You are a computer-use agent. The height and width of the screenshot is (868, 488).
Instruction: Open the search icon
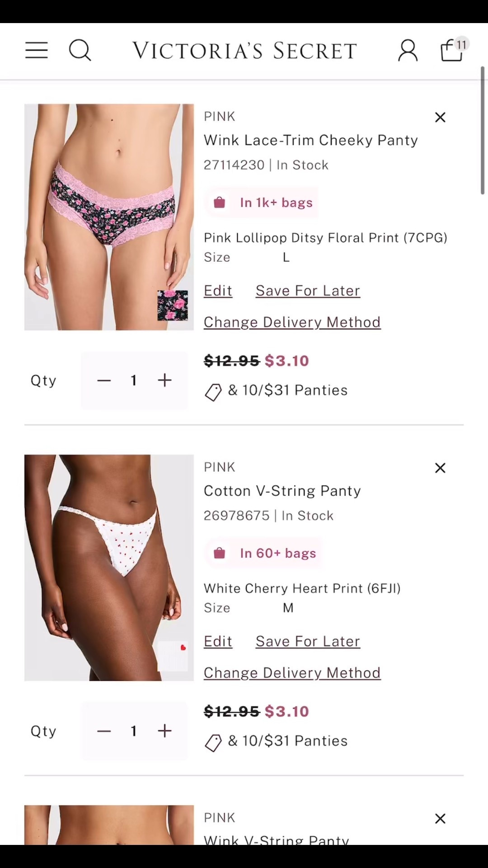pos(80,51)
